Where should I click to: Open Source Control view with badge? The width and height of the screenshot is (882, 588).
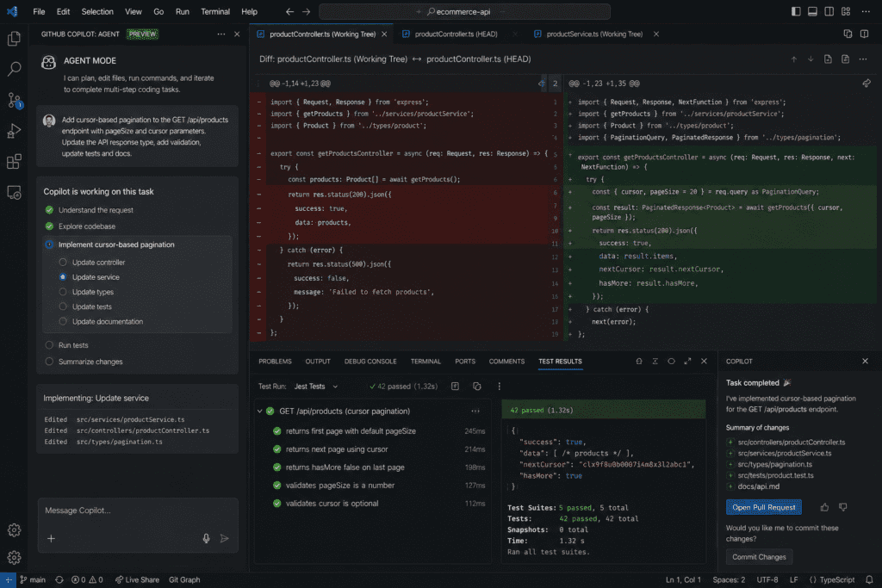[x=14, y=100]
